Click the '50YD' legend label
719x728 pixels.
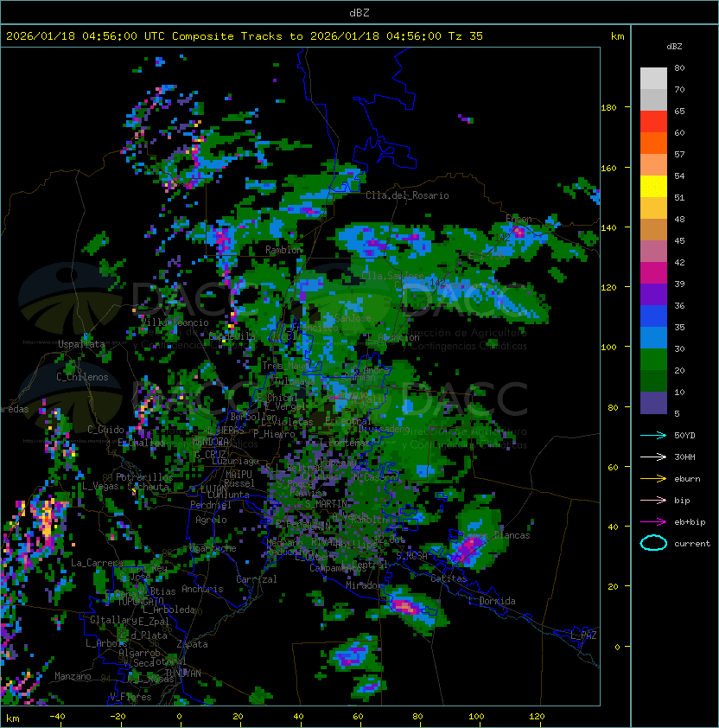684,436
